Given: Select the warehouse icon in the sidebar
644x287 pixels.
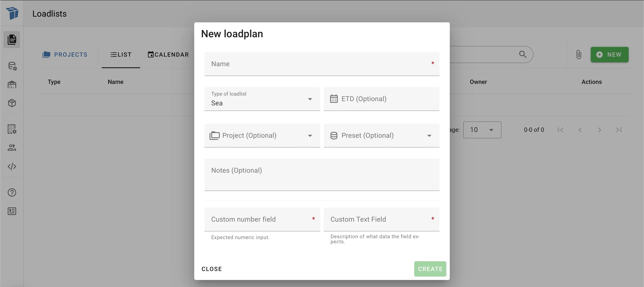Looking at the screenshot, I should (x=12, y=85).
